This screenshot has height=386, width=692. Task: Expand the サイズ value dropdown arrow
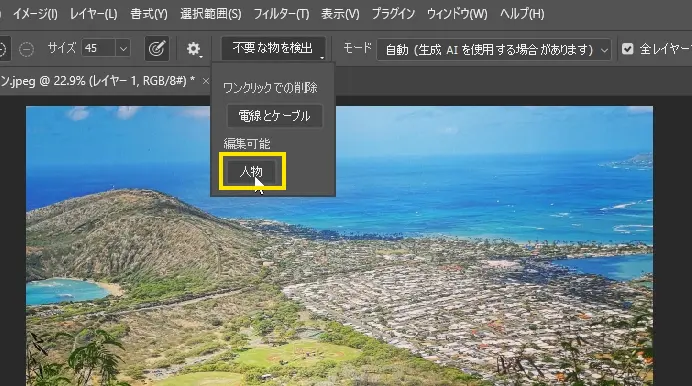(x=123, y=49)
